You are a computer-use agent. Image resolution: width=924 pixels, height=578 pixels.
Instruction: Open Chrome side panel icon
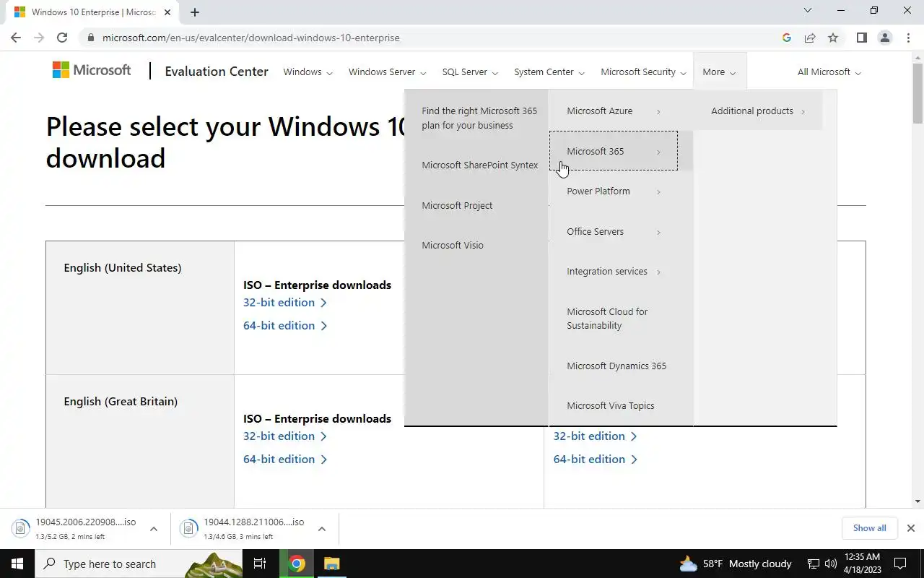(862, 38)
